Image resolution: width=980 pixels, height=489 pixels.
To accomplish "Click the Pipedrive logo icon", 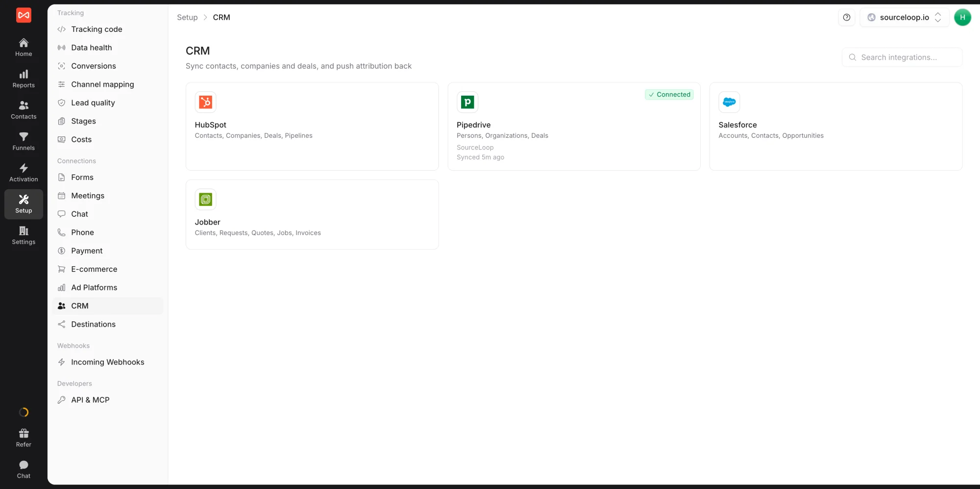I will 467,102.
